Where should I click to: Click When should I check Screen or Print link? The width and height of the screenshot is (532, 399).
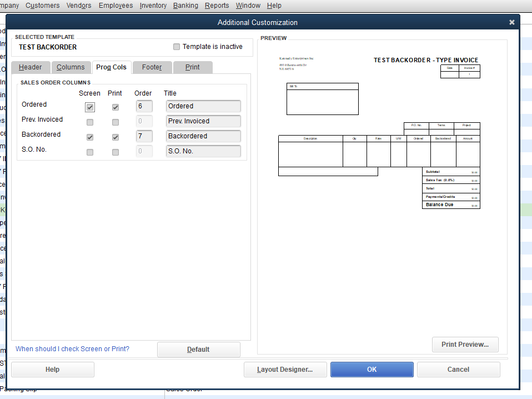coord(72,348)
